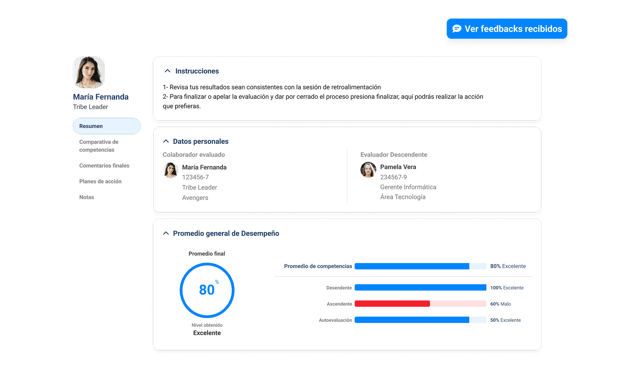Click the Promedio de competencias progress bar
Image resolution: width=640 pixels, height=373 pixels.
(420, 266)
